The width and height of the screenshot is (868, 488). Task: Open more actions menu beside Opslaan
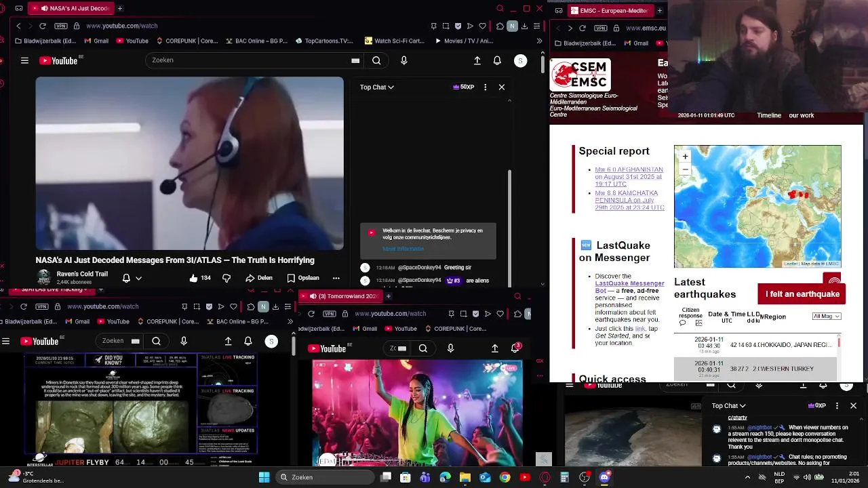[x=336, y=278]
